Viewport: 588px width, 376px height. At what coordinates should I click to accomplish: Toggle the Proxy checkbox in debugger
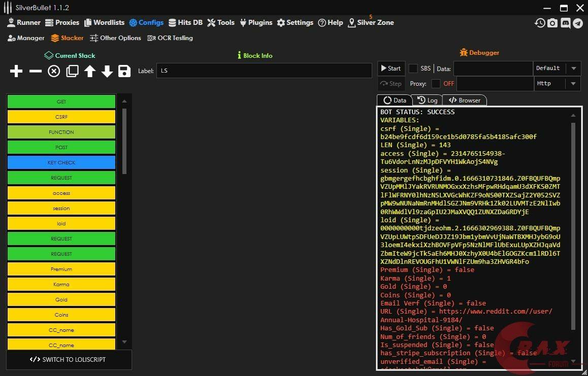point(436,84)
